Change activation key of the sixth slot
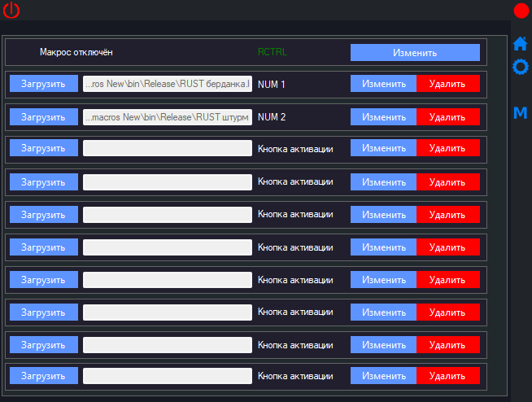Screen dimensions: 532x402 point(383,247)
